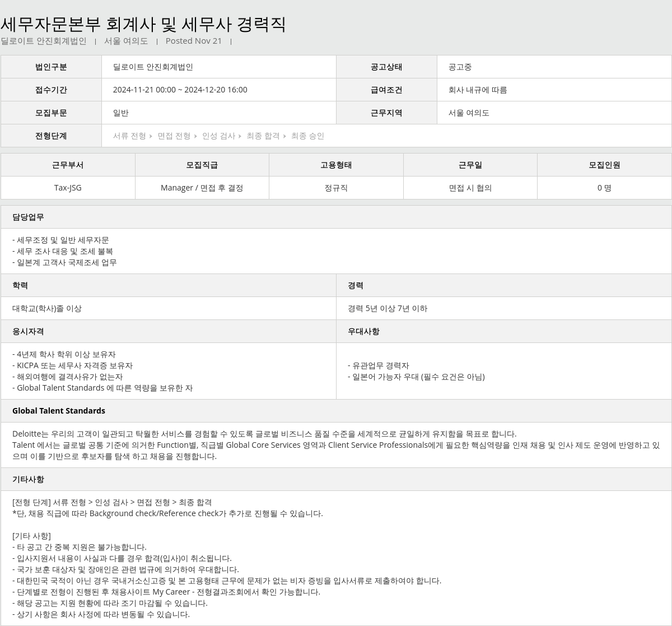This screenshot has width=672, height=626.
Task: Click the Posted Nov 21 date
Action: tap(194, 41)
